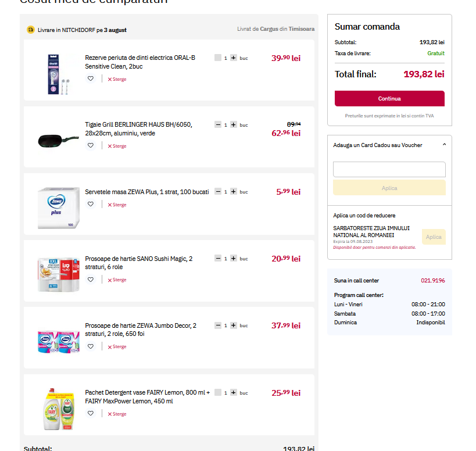Image resolution: width=476 pixels, height=451 pixels.
Task: Click heart icon for ZEWA Plus napkins
Action: [91, 205]
